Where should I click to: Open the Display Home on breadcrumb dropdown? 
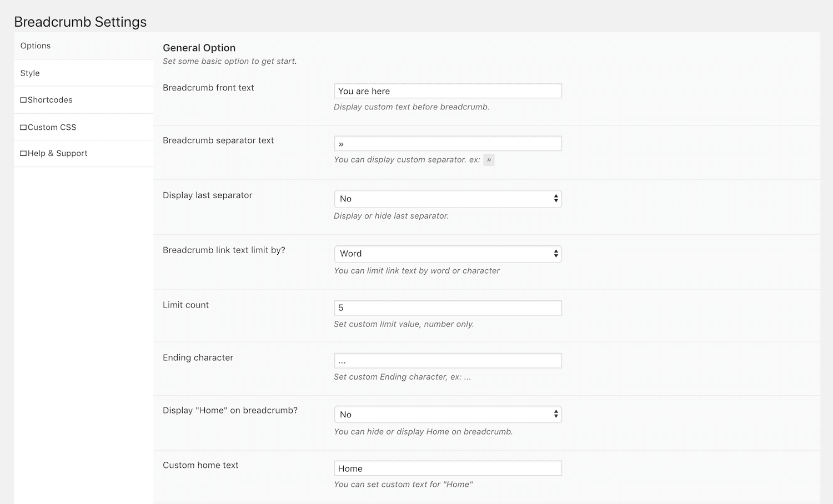(x=447, y=414)
